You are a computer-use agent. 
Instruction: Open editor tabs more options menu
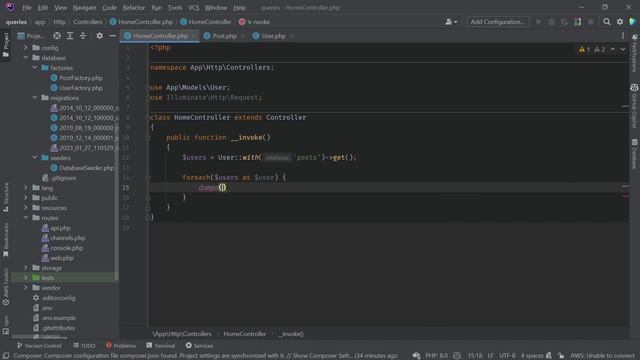[x=623, y=36]
